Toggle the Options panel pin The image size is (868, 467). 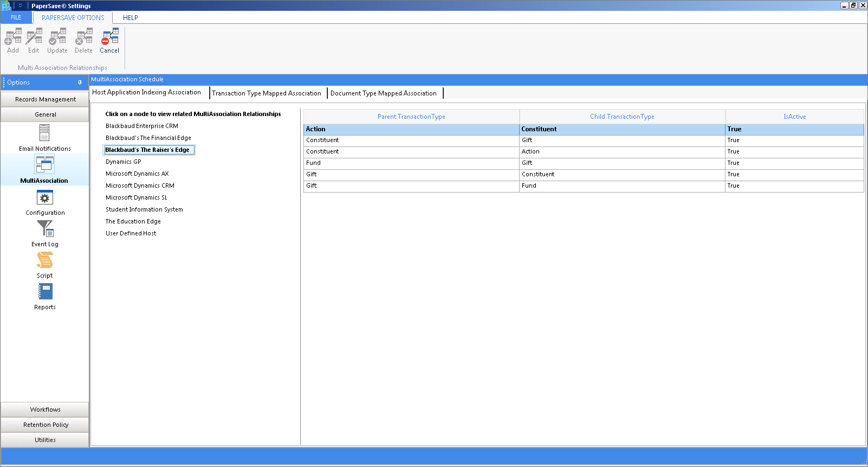click(80, 82)
